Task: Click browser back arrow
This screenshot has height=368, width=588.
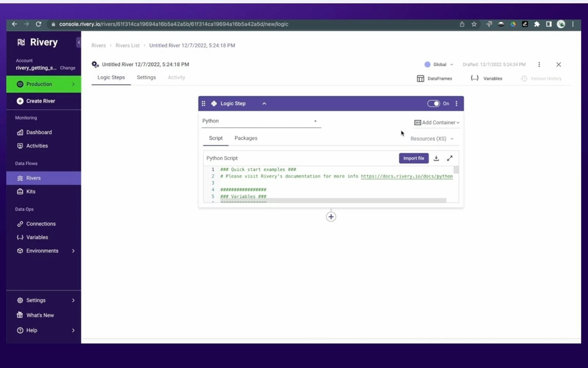Action: [14, 24]
